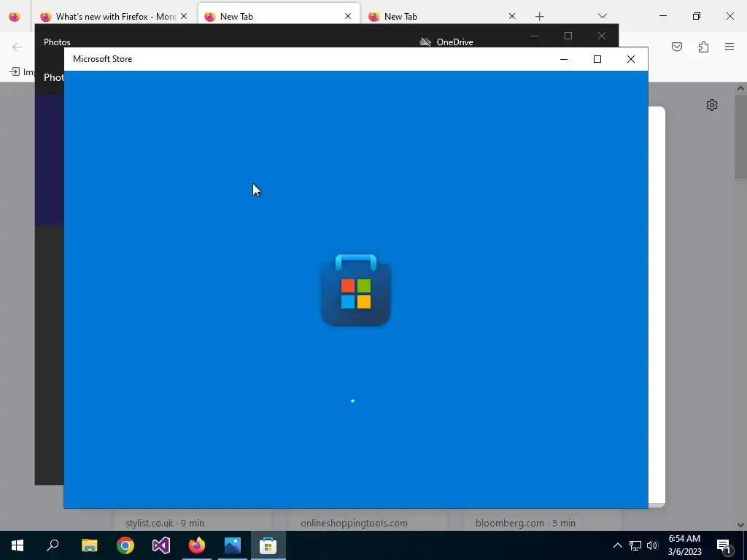Open a new Firefox tab with plus
Screen dimensions: 747x560
[539, 17]
